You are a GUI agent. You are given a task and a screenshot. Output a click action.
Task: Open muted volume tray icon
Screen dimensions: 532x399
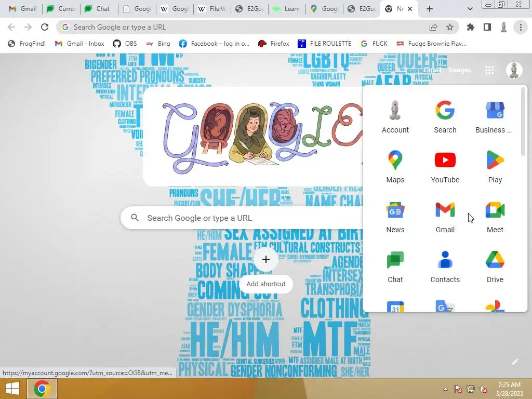(x=483, y=389)
